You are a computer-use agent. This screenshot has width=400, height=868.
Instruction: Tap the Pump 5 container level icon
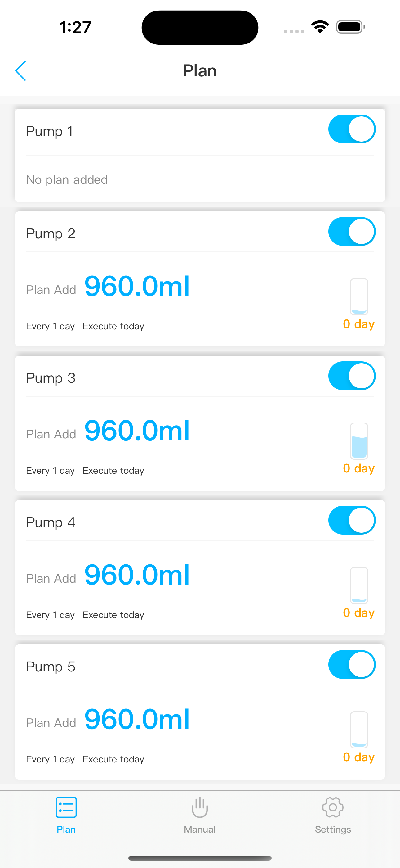coord(359,730)
